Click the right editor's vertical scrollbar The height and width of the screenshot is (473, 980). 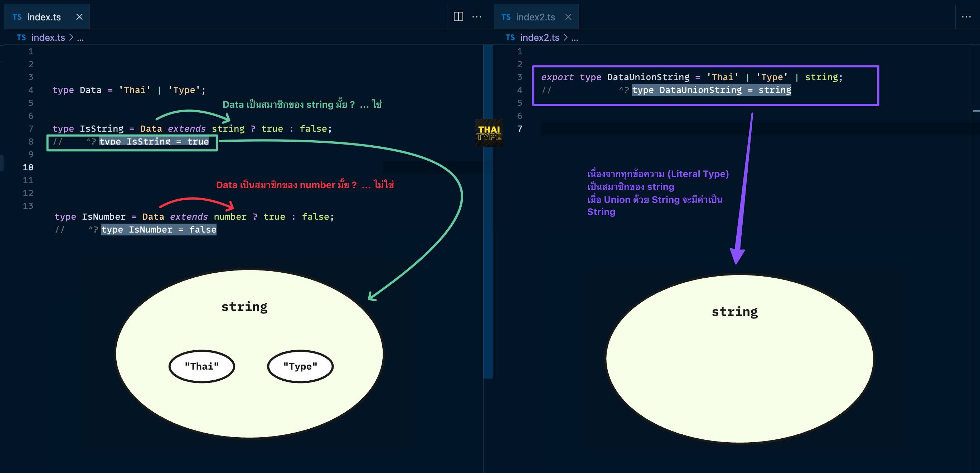[976, 259]
